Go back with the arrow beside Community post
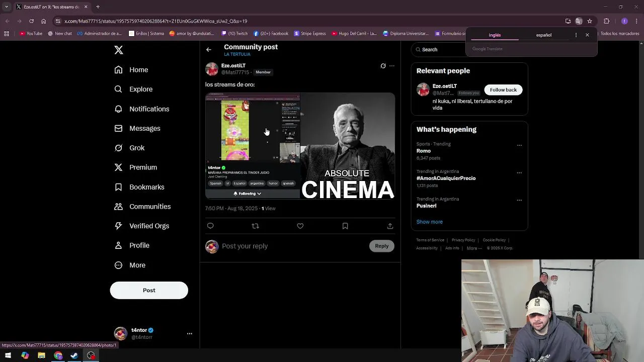 [209, 50]
